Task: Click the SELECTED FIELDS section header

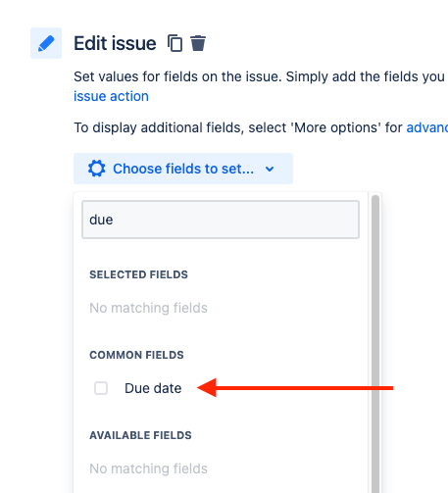Action: 138,274
